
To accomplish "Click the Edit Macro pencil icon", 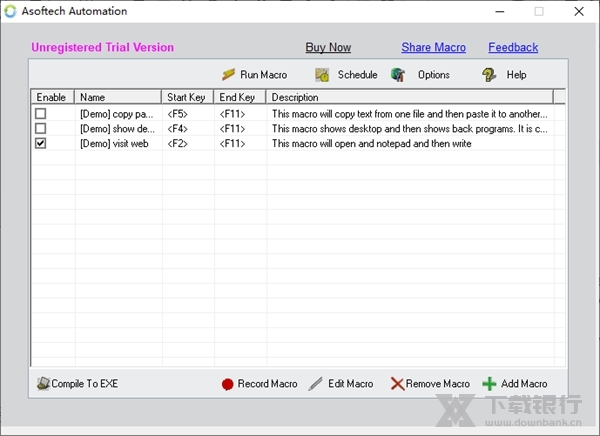I will pos(316,384).
